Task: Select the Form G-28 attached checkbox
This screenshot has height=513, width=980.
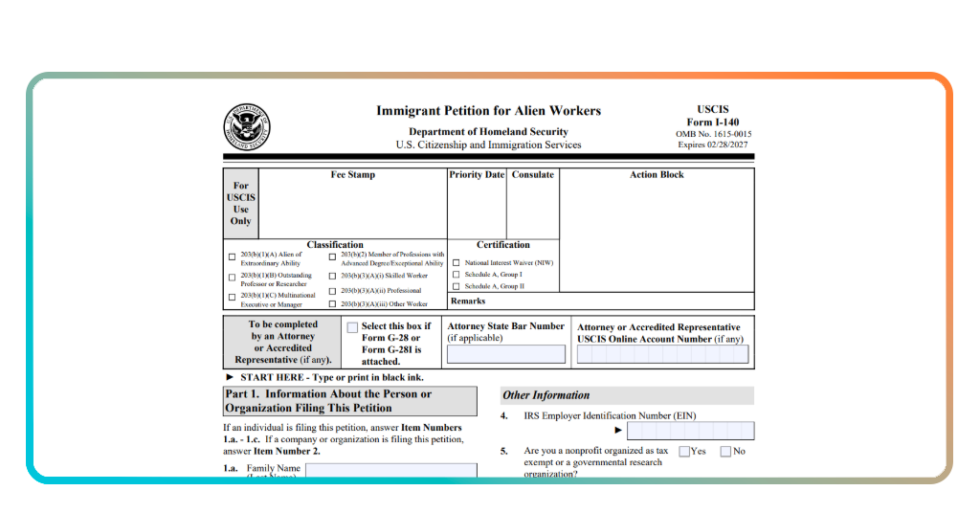Action: point(352,327)
